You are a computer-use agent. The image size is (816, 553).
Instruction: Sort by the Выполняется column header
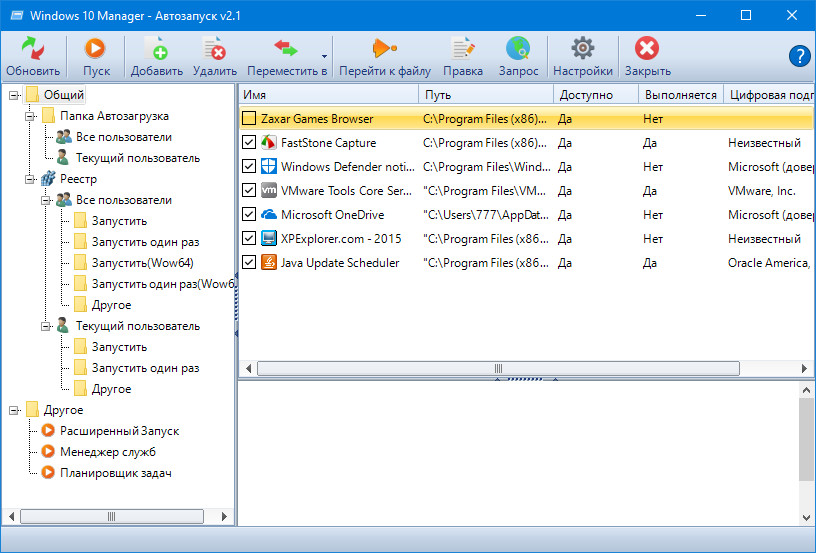681,95
